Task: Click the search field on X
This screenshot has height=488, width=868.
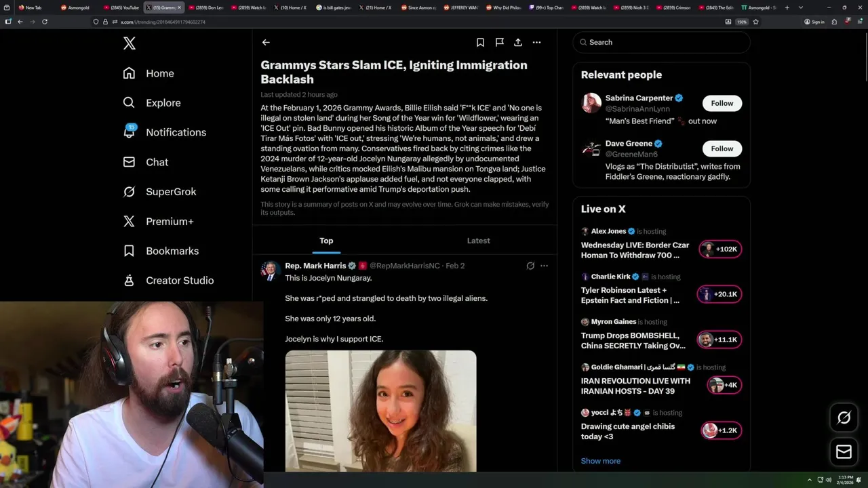Action: click(661, 42)
